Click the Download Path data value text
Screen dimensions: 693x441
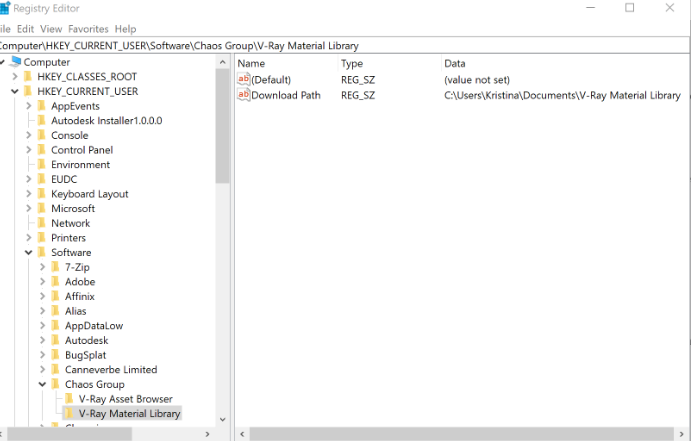pyautogui.click(x=562, y=95)
